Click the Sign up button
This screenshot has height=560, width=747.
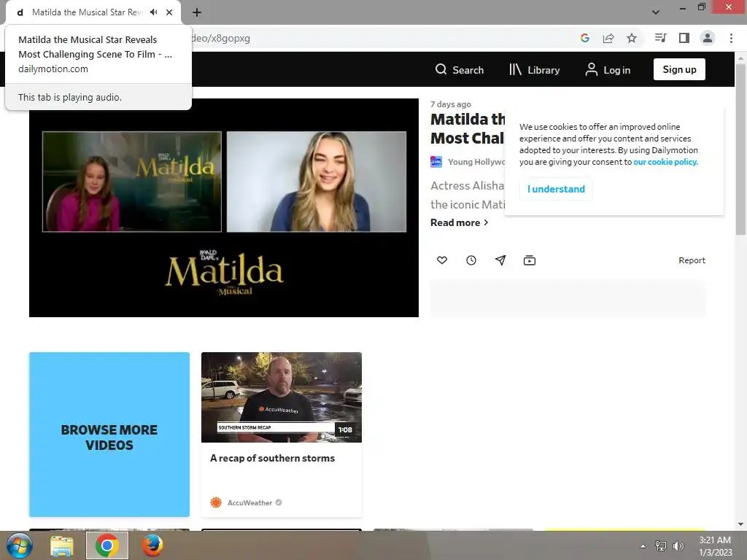[x=679, y=69]
